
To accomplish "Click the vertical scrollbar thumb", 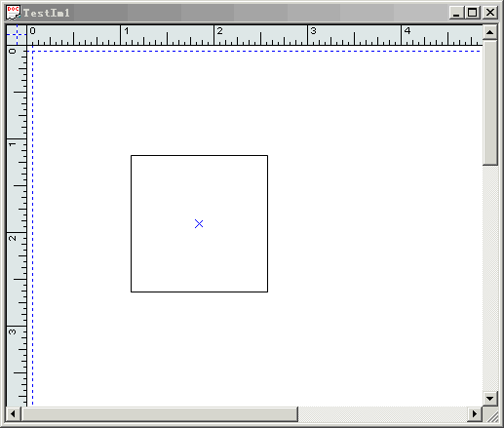I will [490, 102].
